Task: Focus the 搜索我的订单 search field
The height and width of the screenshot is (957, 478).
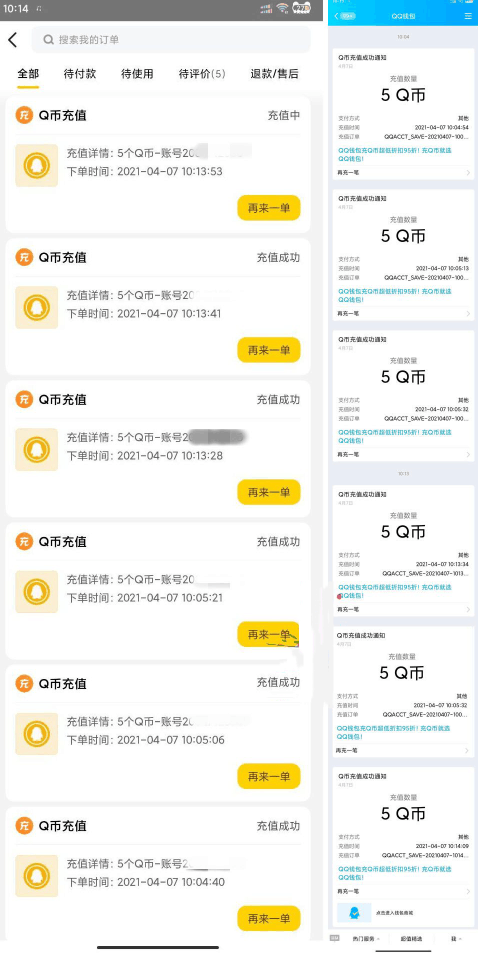Action: 171,40
